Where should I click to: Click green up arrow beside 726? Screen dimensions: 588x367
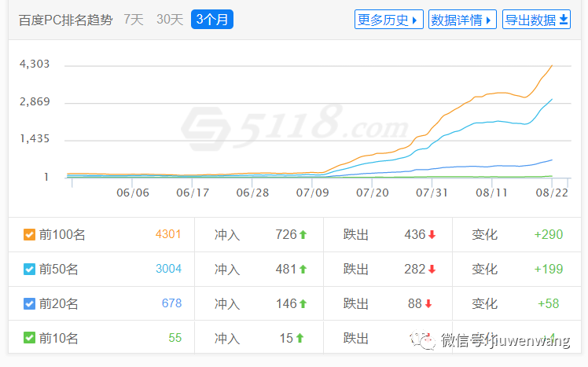coord(303,234)
